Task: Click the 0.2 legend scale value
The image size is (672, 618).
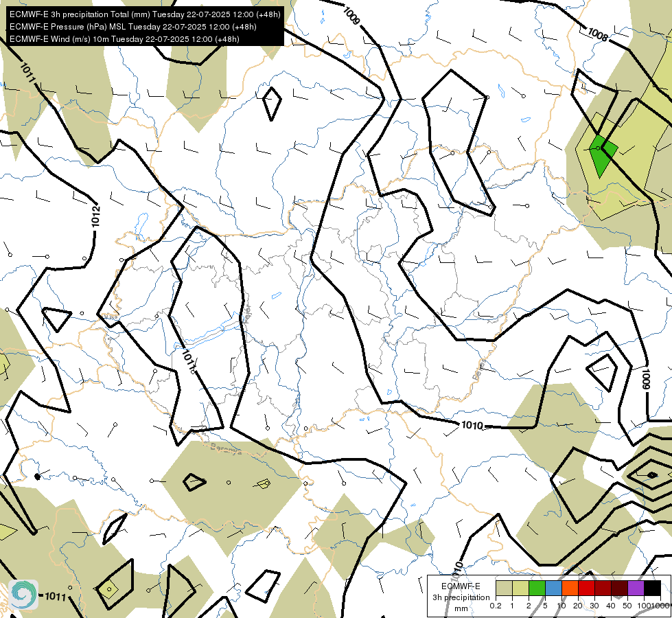Action: coord(496,606)
